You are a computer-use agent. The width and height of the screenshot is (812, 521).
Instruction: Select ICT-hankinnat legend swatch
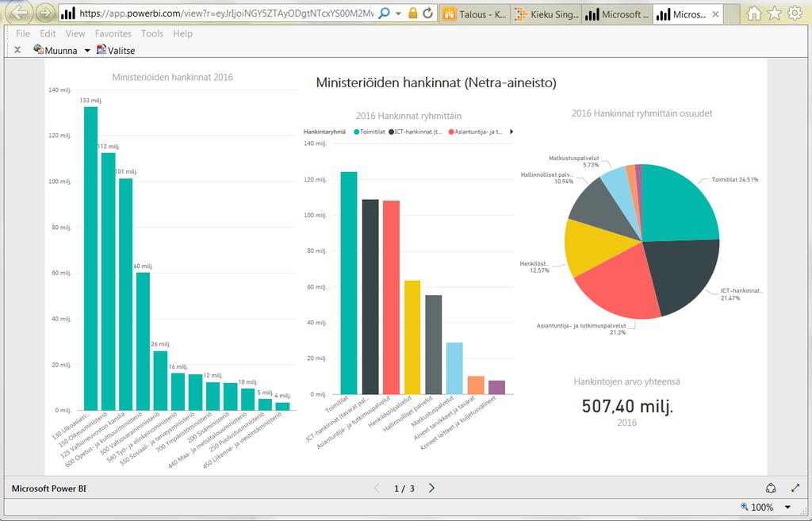(392, 132)
